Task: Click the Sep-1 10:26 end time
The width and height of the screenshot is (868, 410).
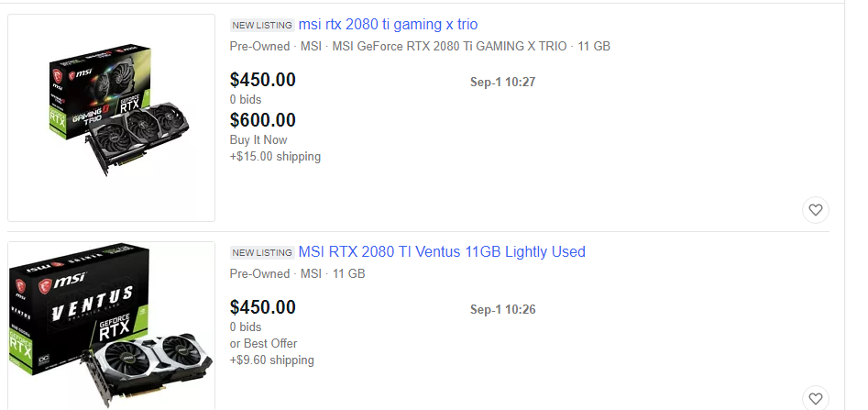Action: click(502, 309)
